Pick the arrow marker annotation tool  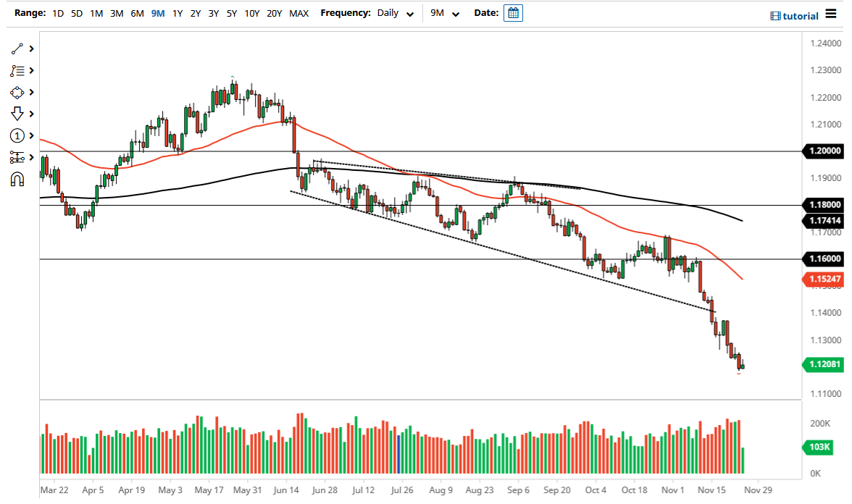tap(17, 114)
